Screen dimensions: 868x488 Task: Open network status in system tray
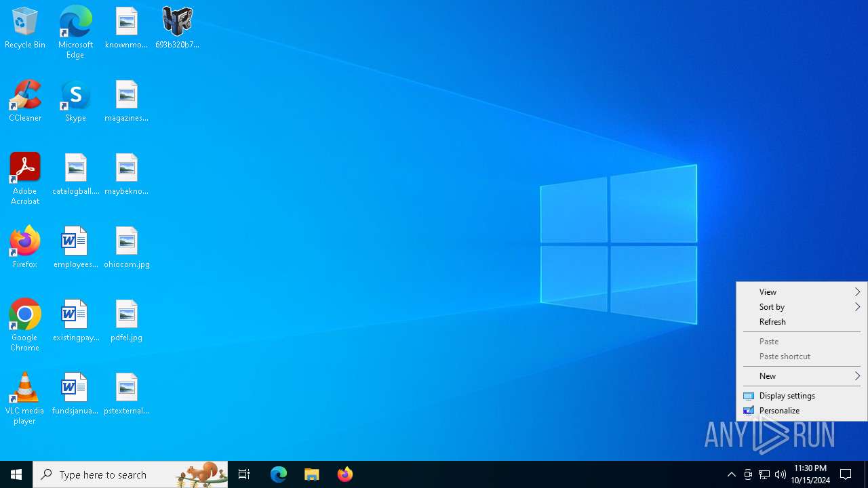coord(764,474)
